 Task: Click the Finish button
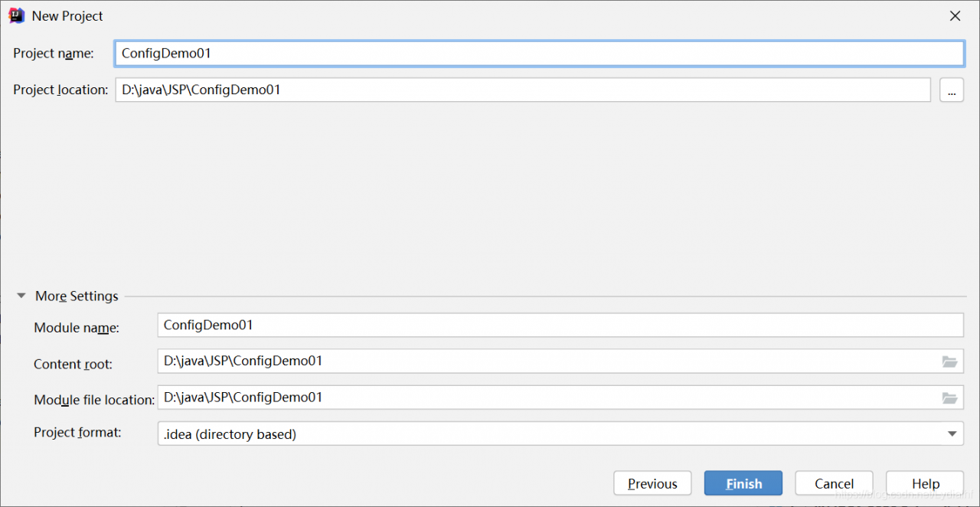pyautogui.click(x=743, y=483)
